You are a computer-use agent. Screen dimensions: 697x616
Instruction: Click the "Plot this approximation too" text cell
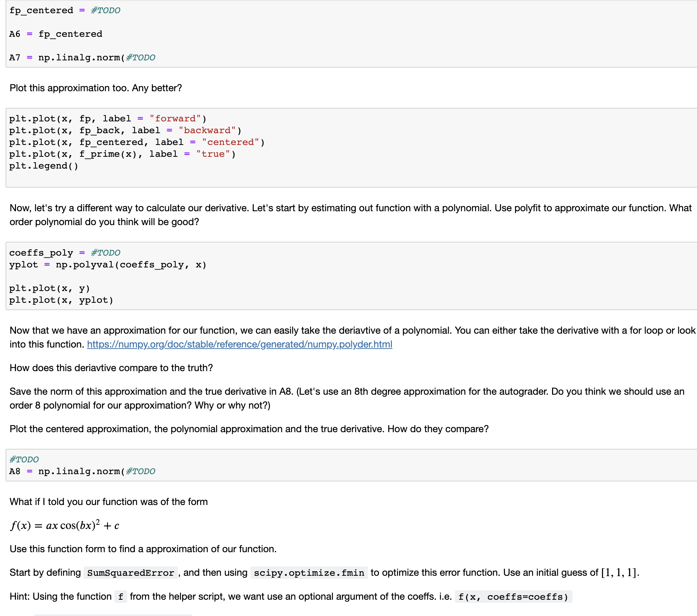pyautogui.click(x=96, y=88)
